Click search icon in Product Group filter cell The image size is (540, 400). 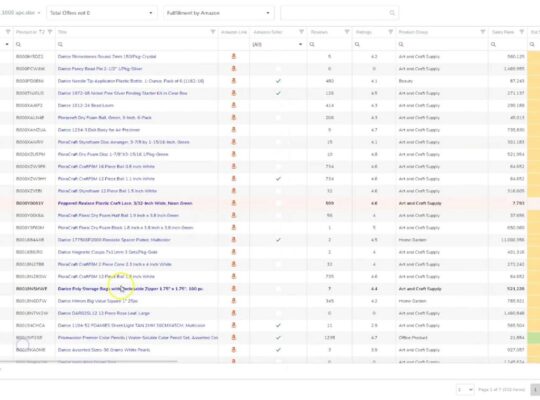(x=401, y=44)
